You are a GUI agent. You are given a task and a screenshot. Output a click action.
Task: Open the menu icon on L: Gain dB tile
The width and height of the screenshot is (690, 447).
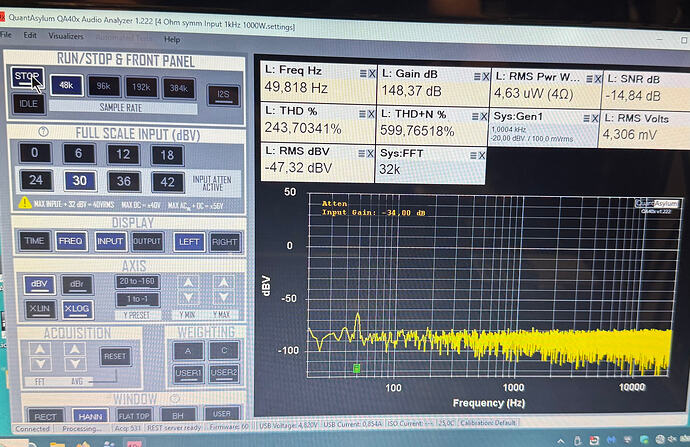click(477, 77)
